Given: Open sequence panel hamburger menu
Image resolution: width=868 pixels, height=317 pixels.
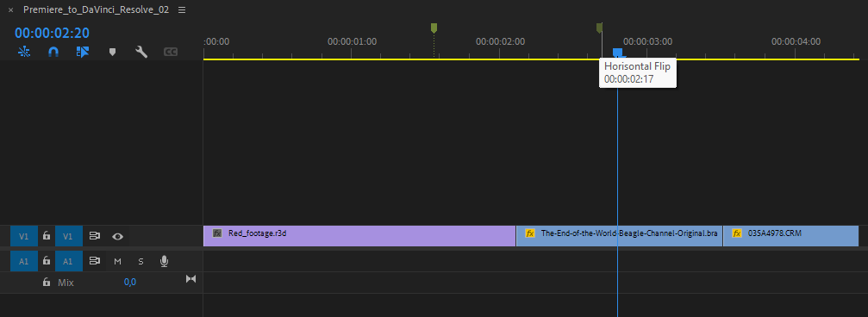Looking at the screenshot, I should (182, 10).
